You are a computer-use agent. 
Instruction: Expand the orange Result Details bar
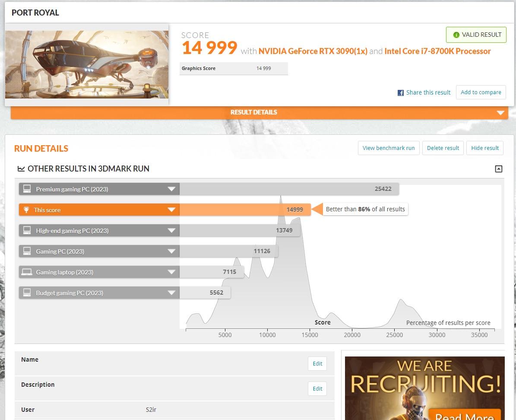(x=260, y=112)
